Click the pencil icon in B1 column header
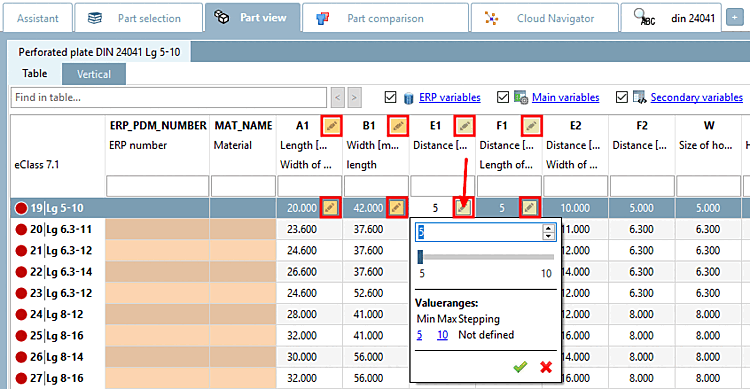The height and width of the screenshot is (389, 750). click(398, 126)
